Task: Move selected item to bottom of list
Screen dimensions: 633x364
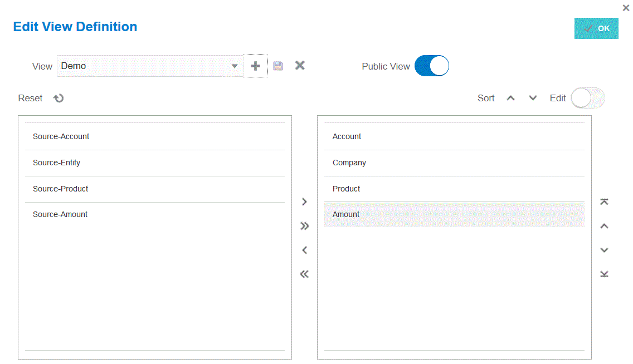Action: point(604,274)
